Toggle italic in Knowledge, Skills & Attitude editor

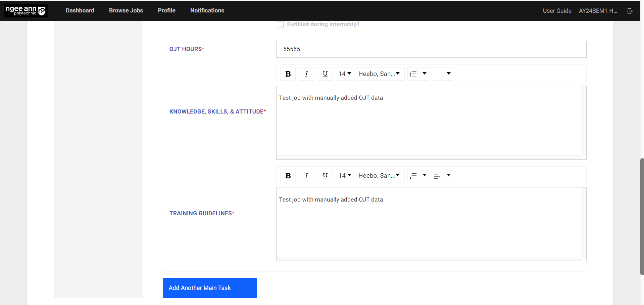tap(306, 74)
